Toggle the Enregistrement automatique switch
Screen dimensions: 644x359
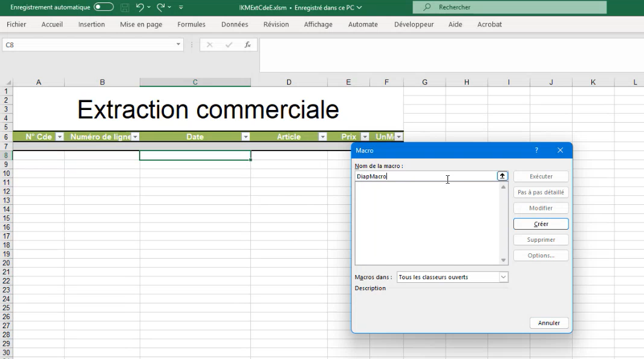(x=103, y=7)
